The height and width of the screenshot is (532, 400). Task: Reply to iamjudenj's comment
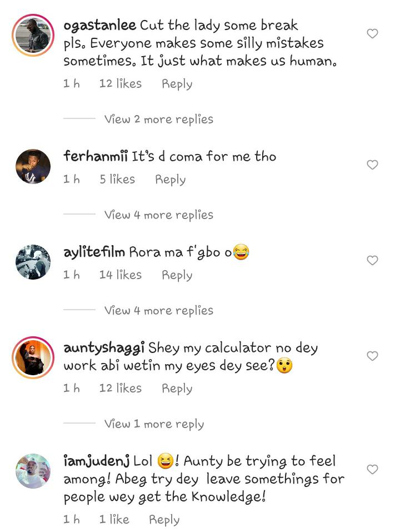(x=164, y=520)
